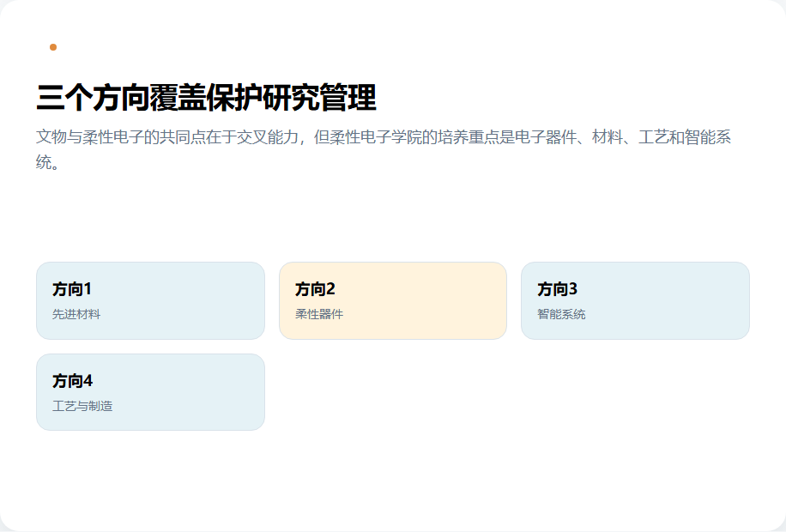Select the 方向1 card

point(150,301)
